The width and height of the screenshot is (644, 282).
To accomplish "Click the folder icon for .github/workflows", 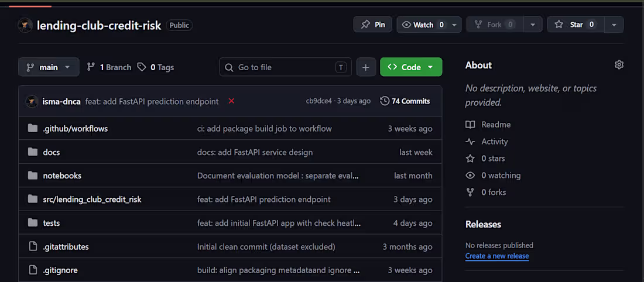I will click(32, 129).
